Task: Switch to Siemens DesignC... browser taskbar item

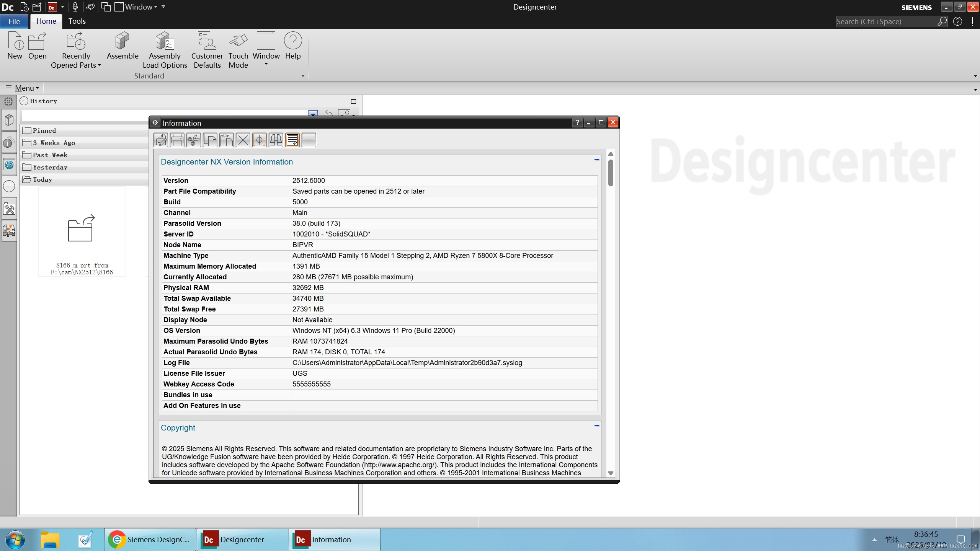Action: pos(150,540)
